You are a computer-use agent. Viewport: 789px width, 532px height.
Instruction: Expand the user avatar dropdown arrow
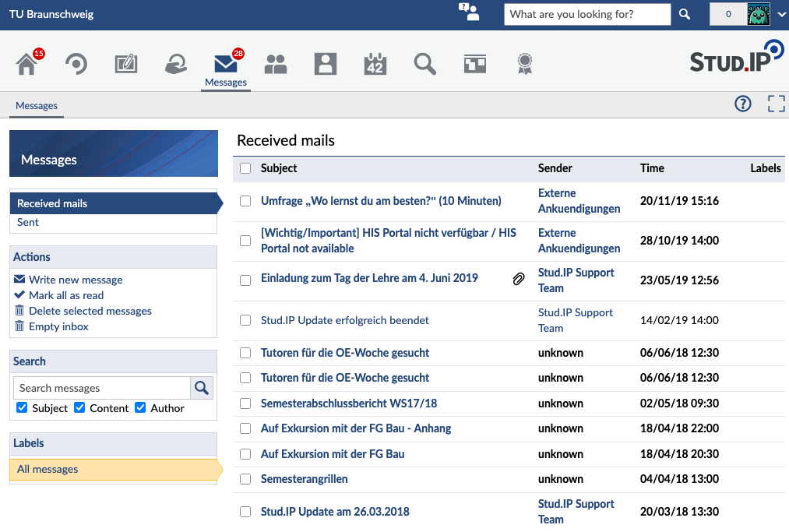click(x=781, y=15)
